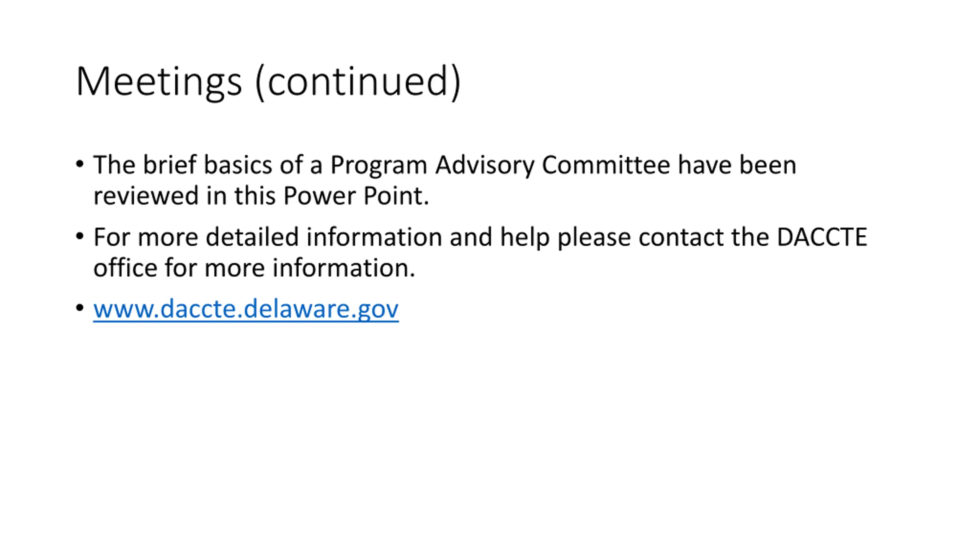Image resolution: width=980 pixels, height=551 pixels.
Task: Click "(continued)" in the slide title
Action: [x=358, y=81]
